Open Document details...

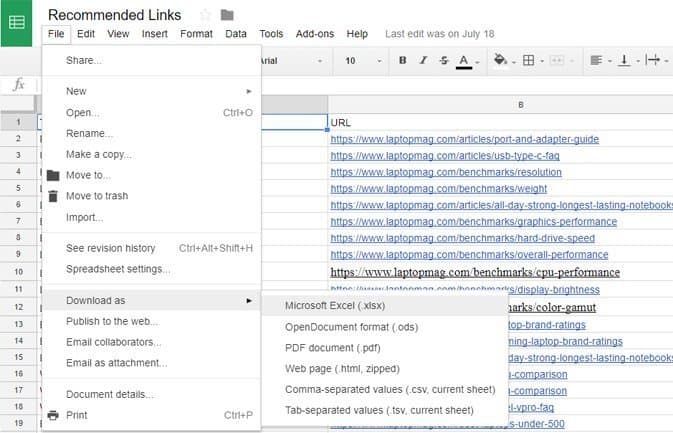(152, 394)
